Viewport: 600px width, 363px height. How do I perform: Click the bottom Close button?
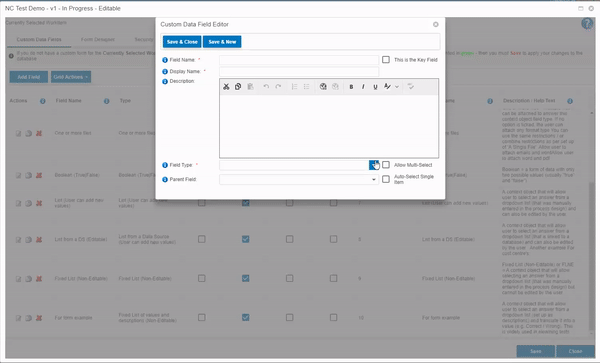coord(575,351)
